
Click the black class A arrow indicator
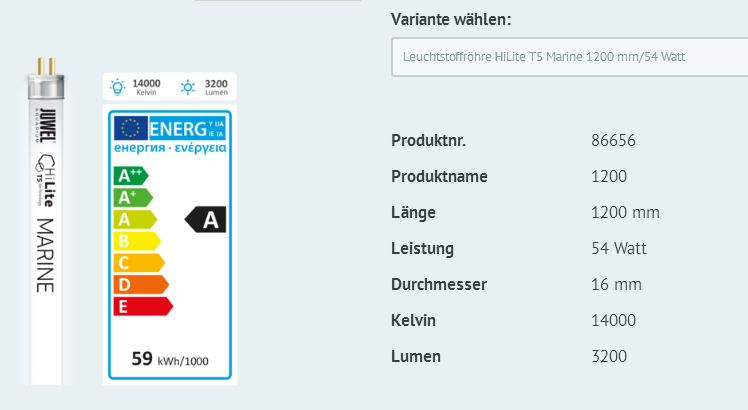[x=207, y=220]
